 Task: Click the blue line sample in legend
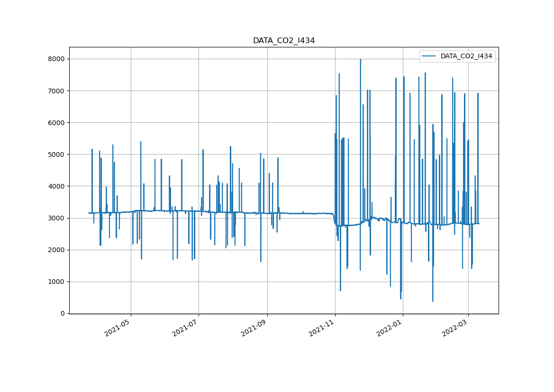tap(429, 56)
